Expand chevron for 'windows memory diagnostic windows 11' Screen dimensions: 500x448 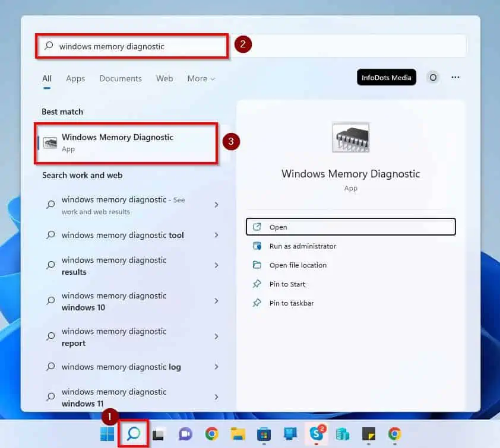tap(217, 397)
